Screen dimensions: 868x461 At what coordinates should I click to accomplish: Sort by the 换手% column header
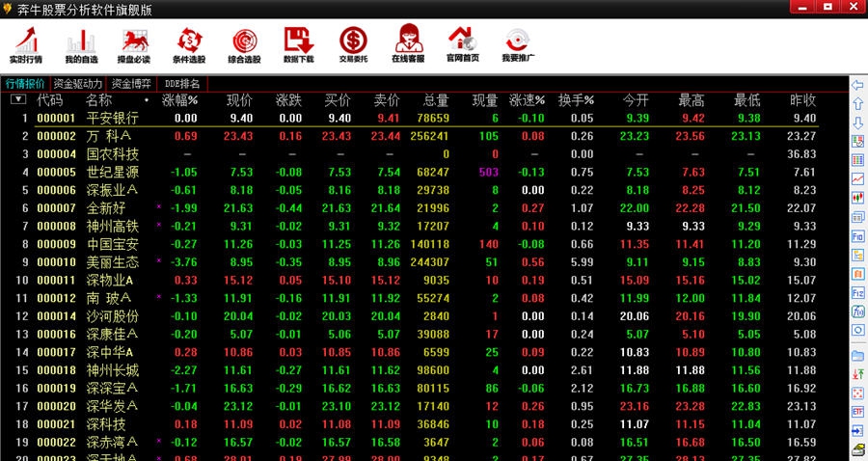coord(576,100)
